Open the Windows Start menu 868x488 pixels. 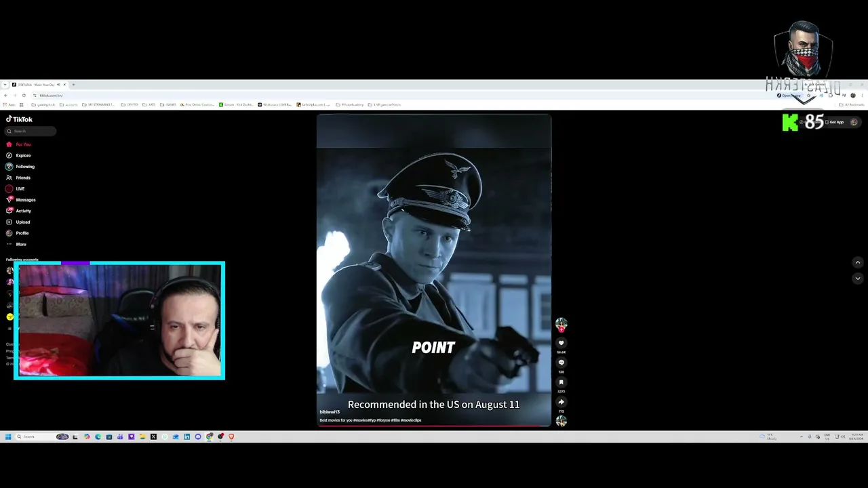[x=8, y=436]
